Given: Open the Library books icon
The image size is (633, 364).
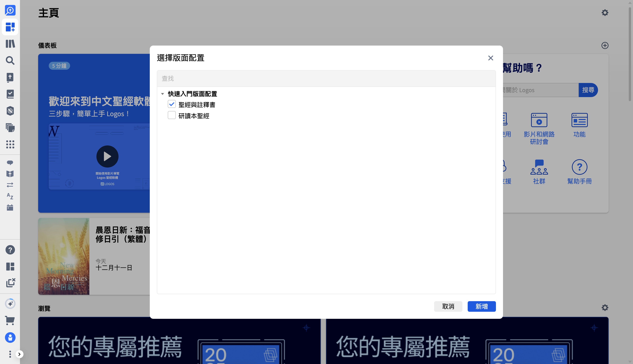Looking at the screenshot, I should [10, 44].
